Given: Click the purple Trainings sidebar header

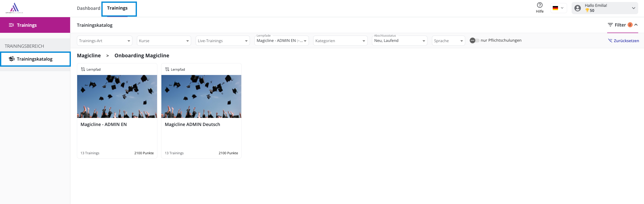Looking at the screenshot, I should point(35,25).
